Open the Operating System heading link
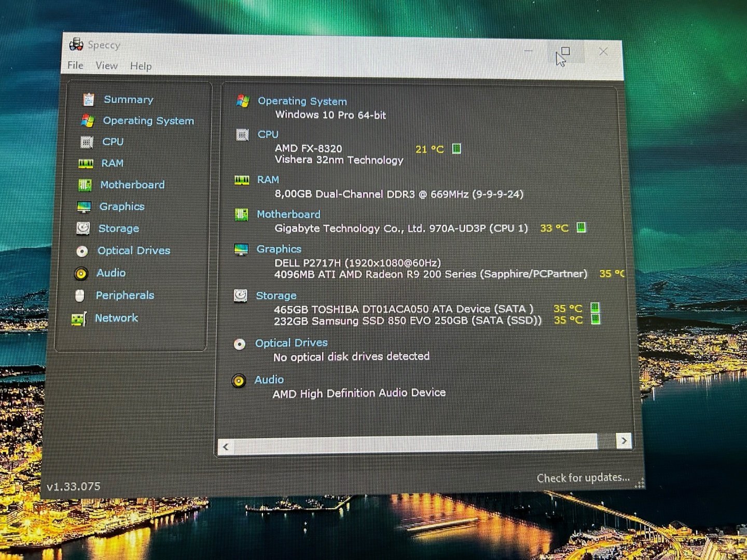The height and width of the screenshot is (560, 747). (x=302, y=101)
